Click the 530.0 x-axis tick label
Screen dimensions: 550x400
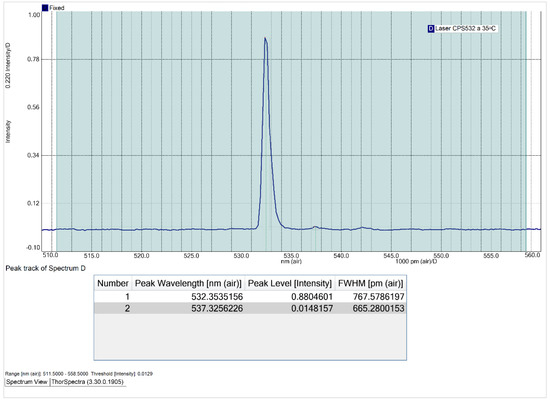click(241, 256)
